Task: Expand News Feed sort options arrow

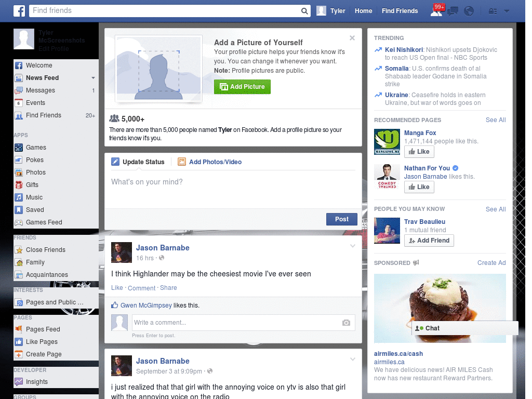Action: (93, 78)
